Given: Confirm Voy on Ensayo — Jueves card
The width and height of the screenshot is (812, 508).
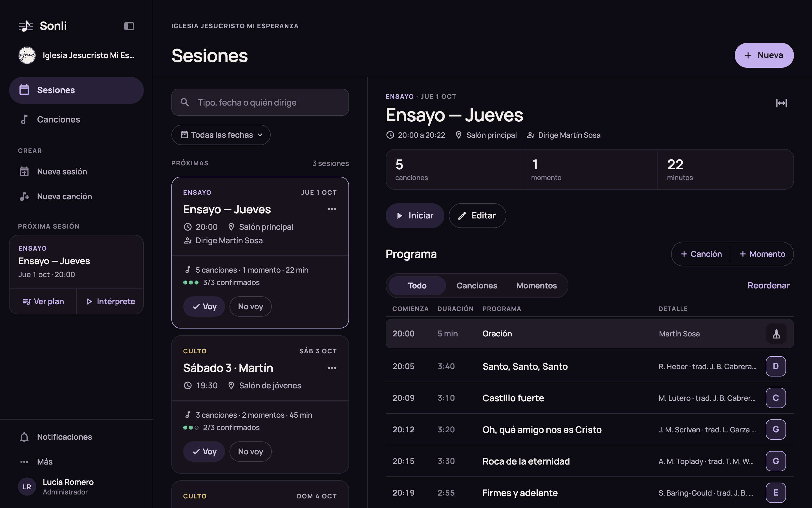Looking at the screenshot, I should click(x=204, y=306).
